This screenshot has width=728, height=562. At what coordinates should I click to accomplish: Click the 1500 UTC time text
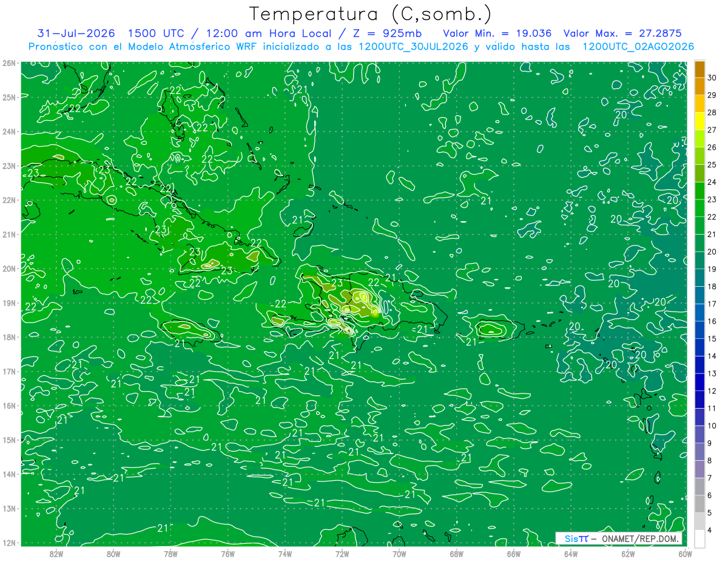tap(156, 33)
